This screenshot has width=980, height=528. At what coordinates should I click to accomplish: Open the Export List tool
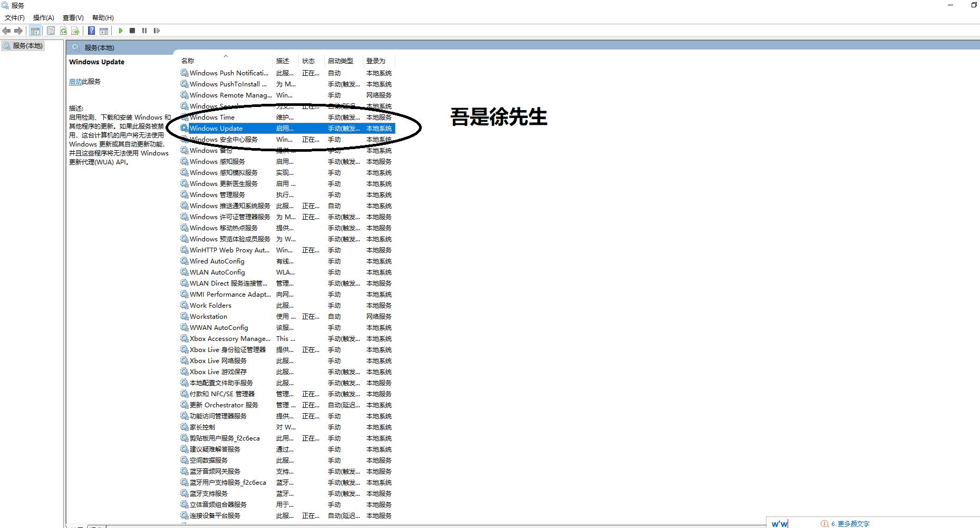(76, 31)
